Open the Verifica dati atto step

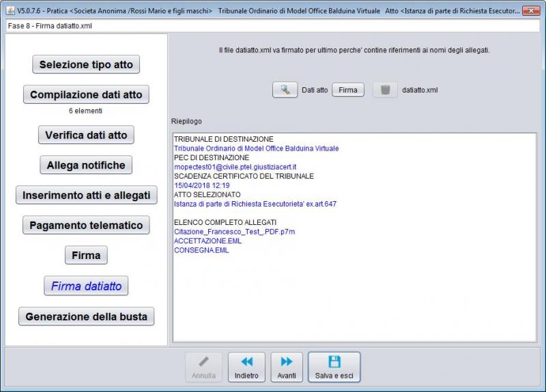pyautogui.click(x=86, y=135)
